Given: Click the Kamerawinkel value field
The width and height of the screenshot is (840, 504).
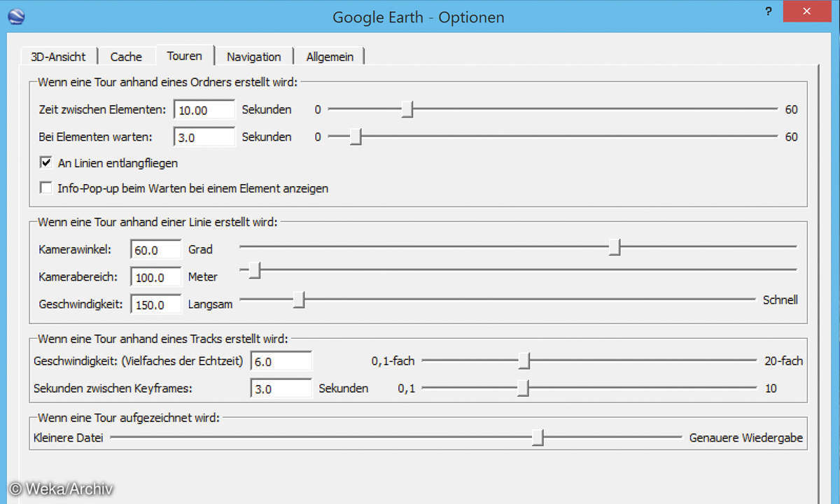Looking at the screenshot, I should tap(155, 249).
